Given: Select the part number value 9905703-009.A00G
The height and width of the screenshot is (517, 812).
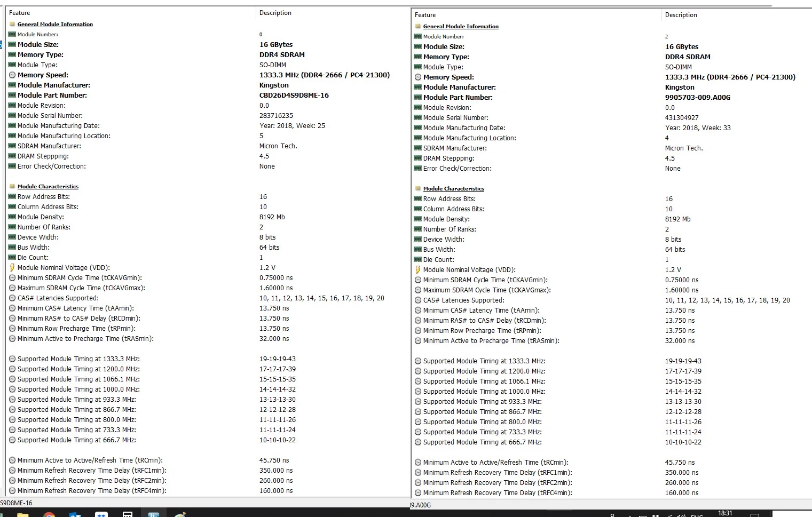Looking at the screenshot, I should (x=698, y=97).
